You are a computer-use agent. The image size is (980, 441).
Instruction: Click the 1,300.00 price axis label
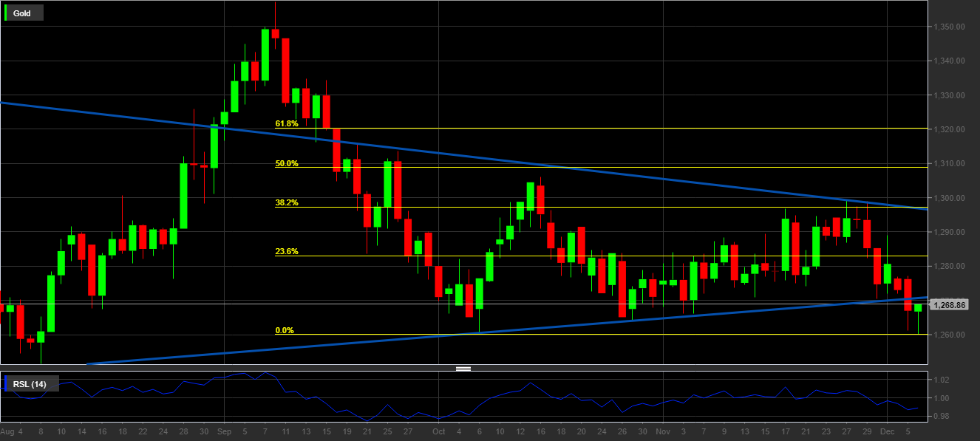[950, 198]
